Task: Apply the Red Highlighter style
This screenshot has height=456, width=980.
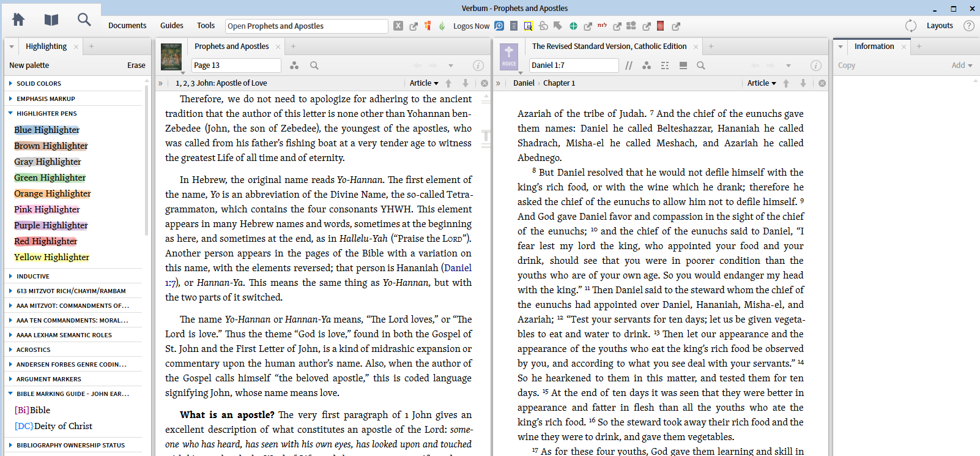Action: click(45, 241)
